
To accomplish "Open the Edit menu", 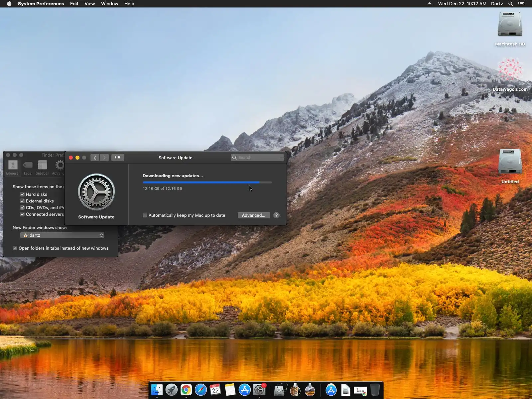I will [x=74, y=4].
